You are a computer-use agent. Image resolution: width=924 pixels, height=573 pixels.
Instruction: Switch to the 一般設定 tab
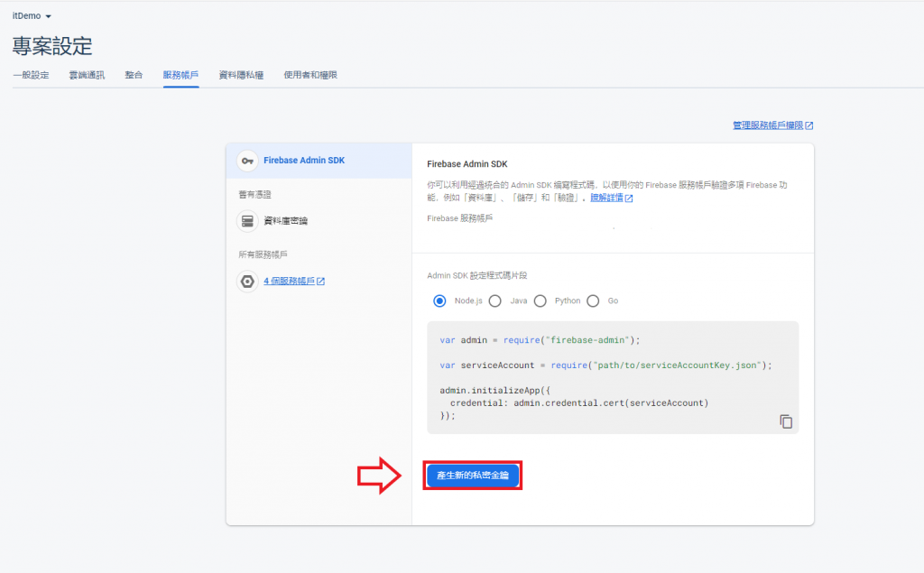pyautogui.click(x=32, y=75)
